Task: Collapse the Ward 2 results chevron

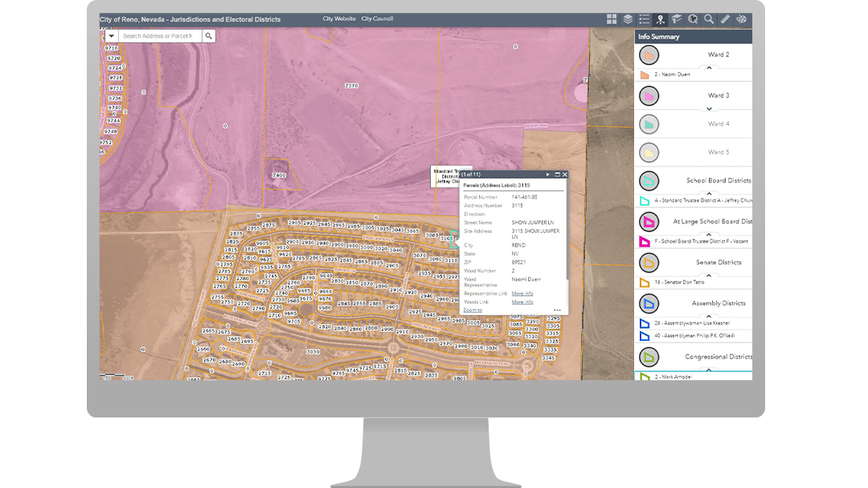Action: click(709, 68)
